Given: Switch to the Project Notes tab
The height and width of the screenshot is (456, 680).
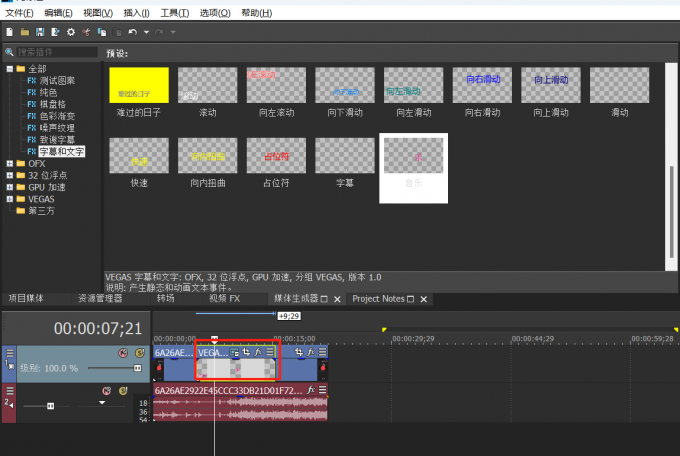Looking at the screenshot, I should (378, 299).
